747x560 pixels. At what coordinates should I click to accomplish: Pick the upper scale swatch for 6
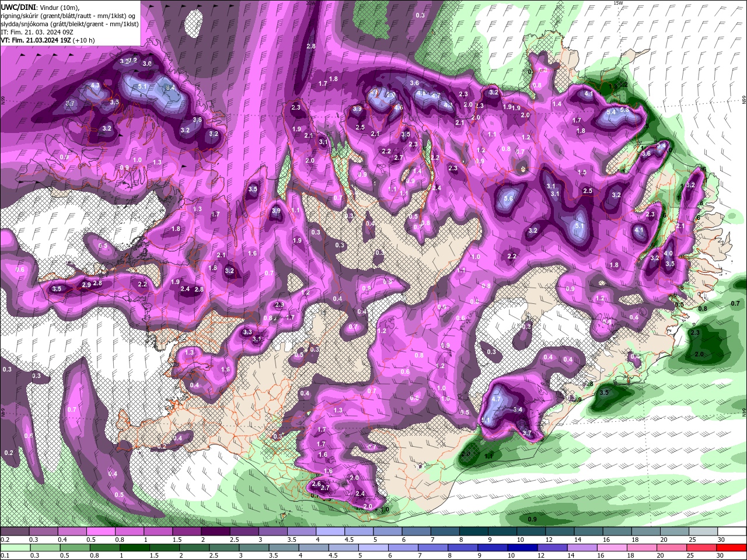click(x=415, y=531)
